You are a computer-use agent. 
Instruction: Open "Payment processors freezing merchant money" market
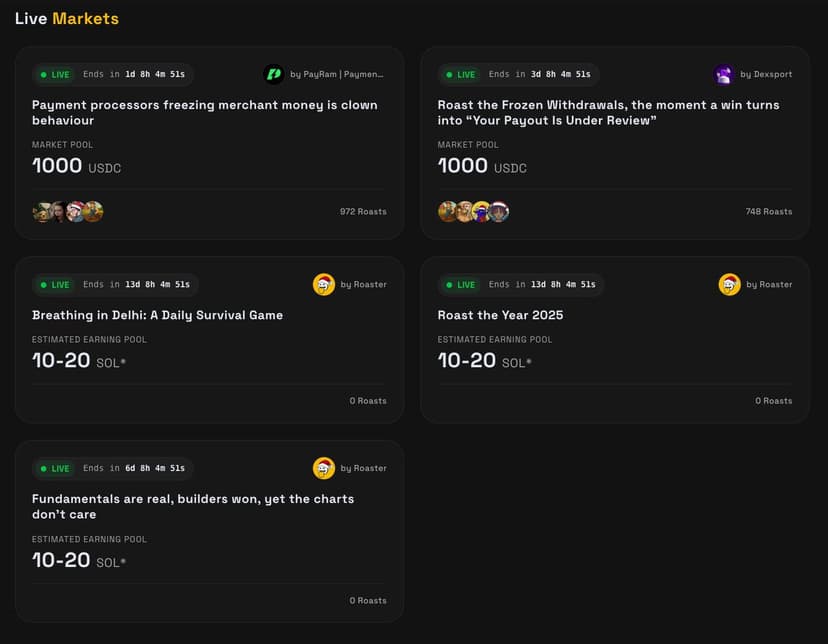pyautogui.click(x=204, y=112)
